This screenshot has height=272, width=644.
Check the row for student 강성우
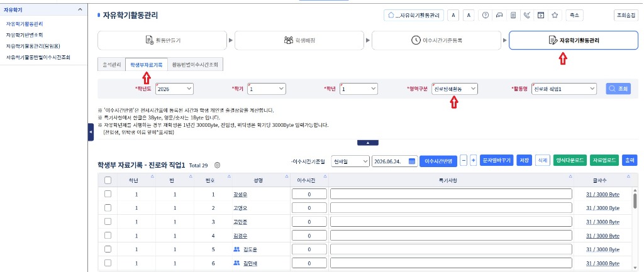tap(108, 194)
